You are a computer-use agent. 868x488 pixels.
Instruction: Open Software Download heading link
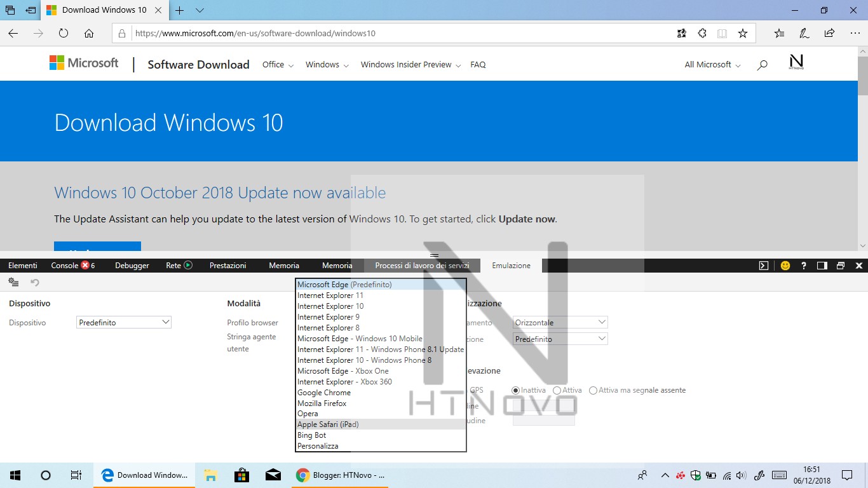point(198,64)
